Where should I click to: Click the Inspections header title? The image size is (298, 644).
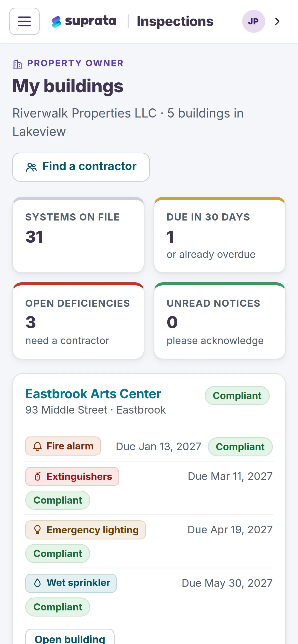pos(175,21)
